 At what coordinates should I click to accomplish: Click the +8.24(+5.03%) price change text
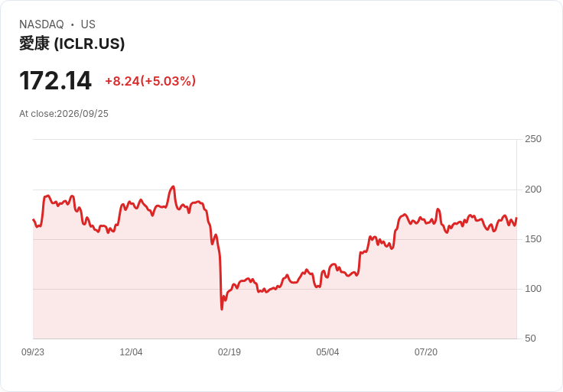150,81
